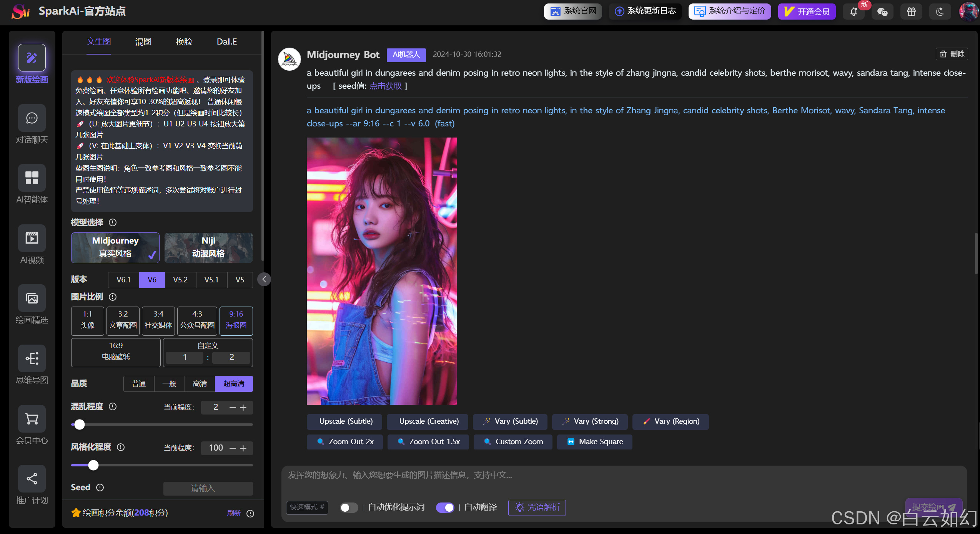The image size is (980, 534).
Task: Switch to 混图 tab
Action: [143, 41]
